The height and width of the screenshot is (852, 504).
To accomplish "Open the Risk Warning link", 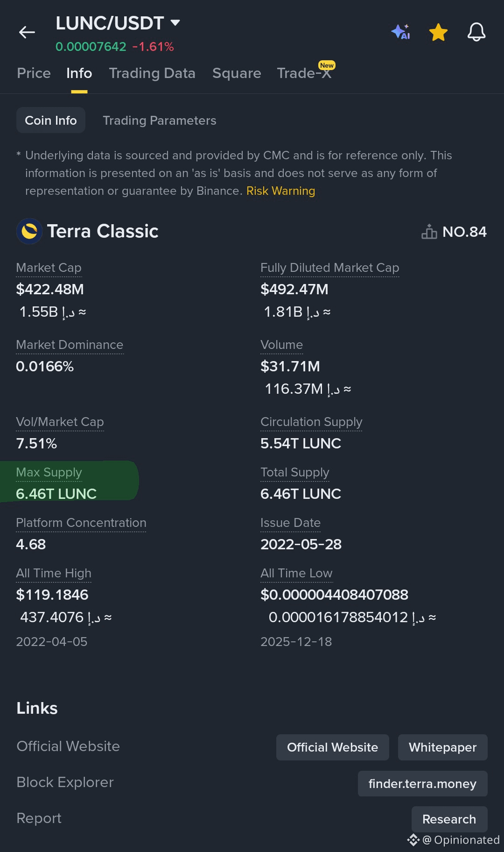I will [x=280, y=191].
